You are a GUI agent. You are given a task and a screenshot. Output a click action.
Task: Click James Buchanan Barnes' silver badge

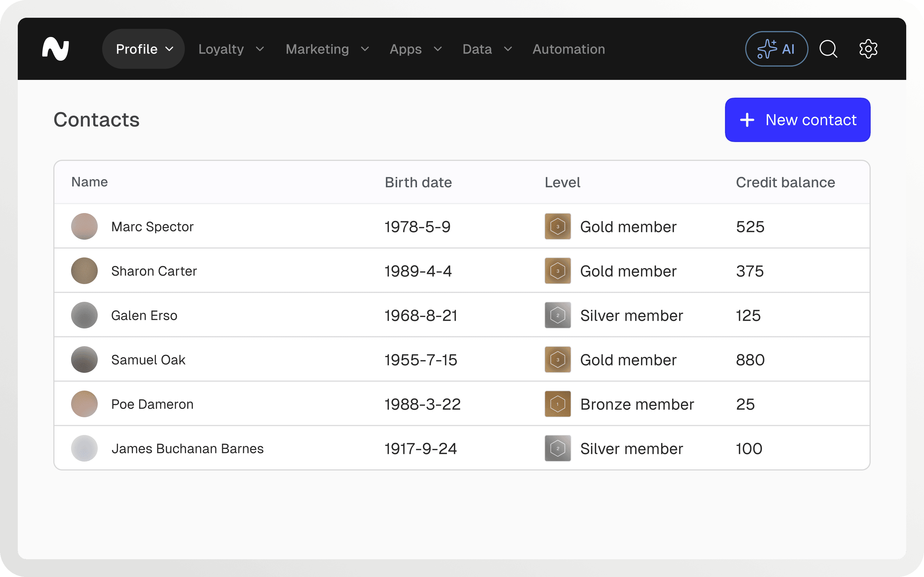(557, 448)
